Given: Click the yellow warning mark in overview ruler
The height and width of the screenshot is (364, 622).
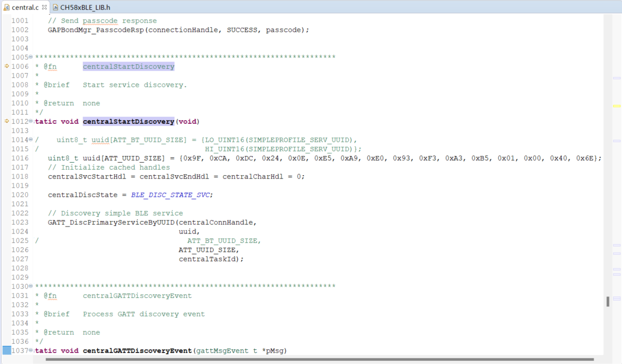Looking at the screenshot, I should (617, 105).
